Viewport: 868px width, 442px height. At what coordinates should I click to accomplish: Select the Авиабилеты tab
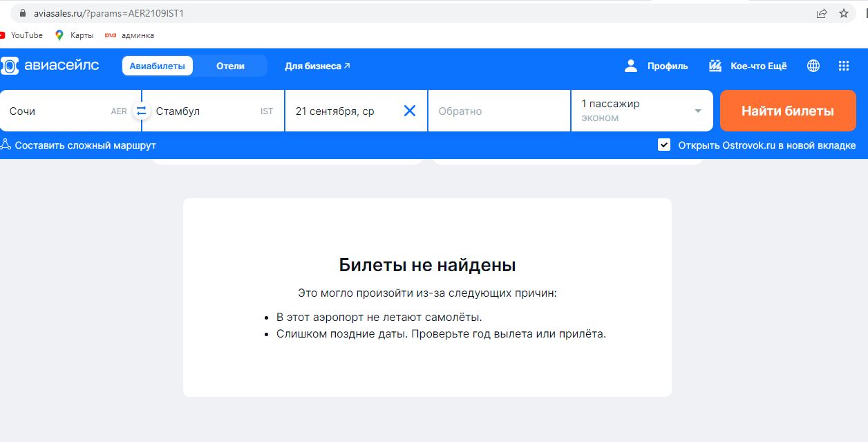click(x=158, y=66)
